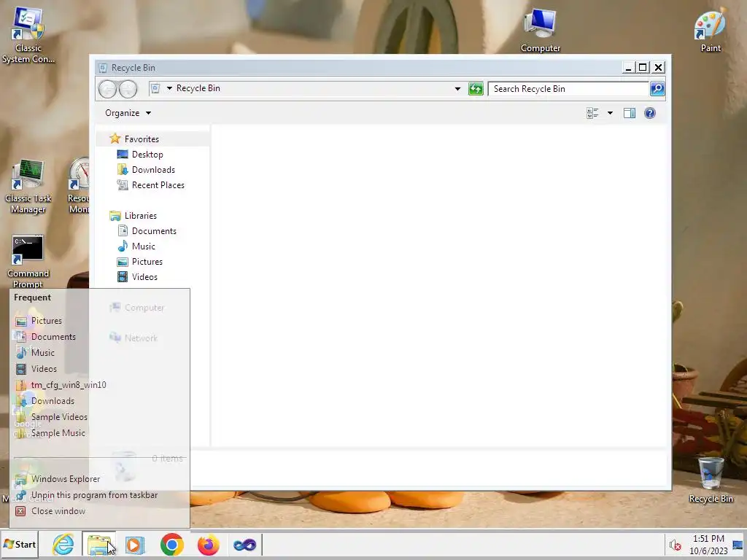747x560 pixels.
Task: Click the Classic Task Manager desktop icon
Action: click(28, 187)
